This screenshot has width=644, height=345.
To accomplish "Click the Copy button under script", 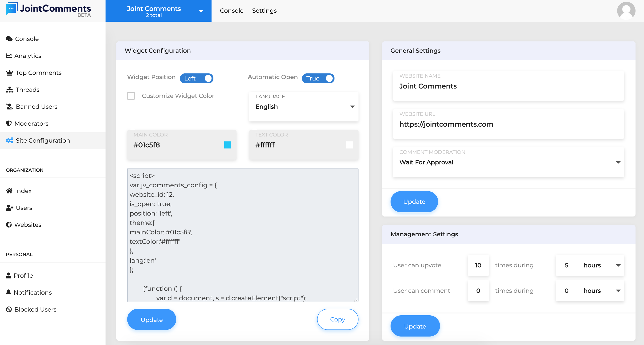I will click(x=337, y=319).
